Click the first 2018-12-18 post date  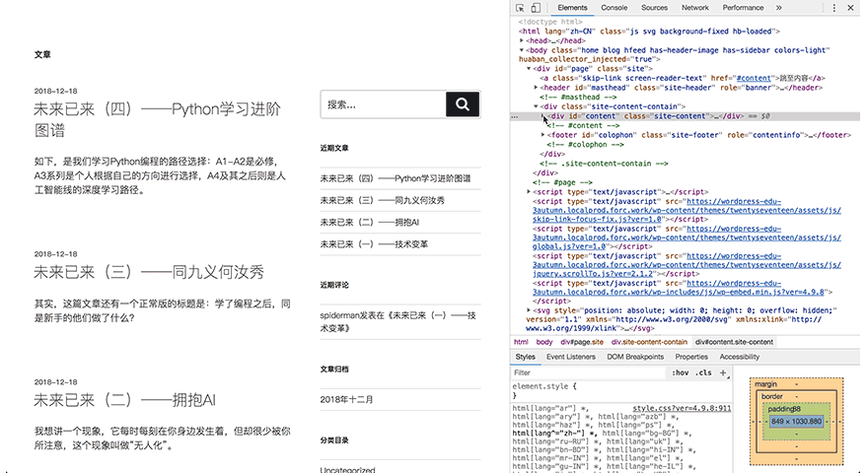coord(56,91)
